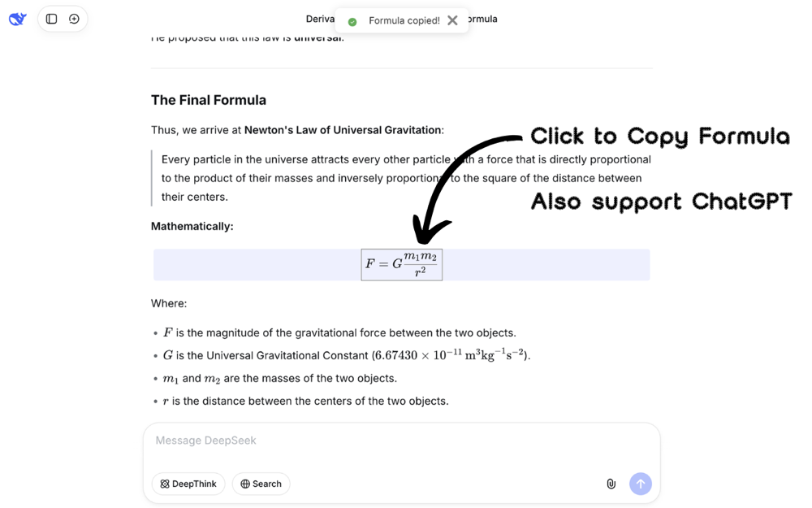Dismiss the Formula copied notification
This screenshot has width=812, height=508.
(452, 20)
